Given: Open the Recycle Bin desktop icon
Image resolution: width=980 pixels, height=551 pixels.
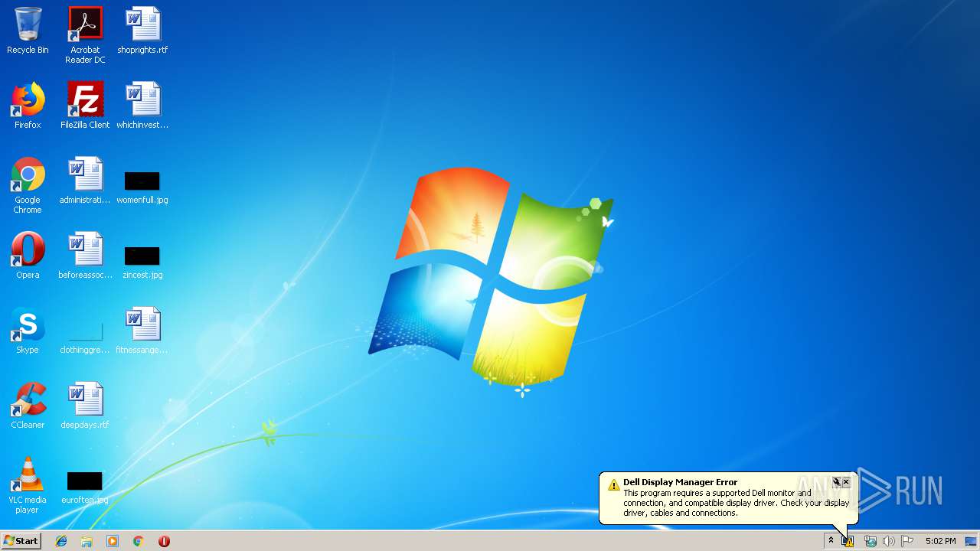Looking at the screenshot, I should [x=28, y=31].
